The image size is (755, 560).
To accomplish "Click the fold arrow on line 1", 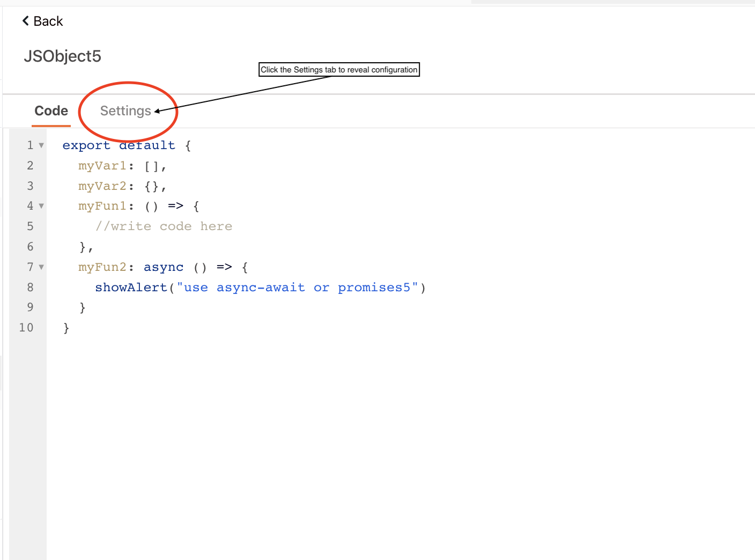I will click(40, 145).
